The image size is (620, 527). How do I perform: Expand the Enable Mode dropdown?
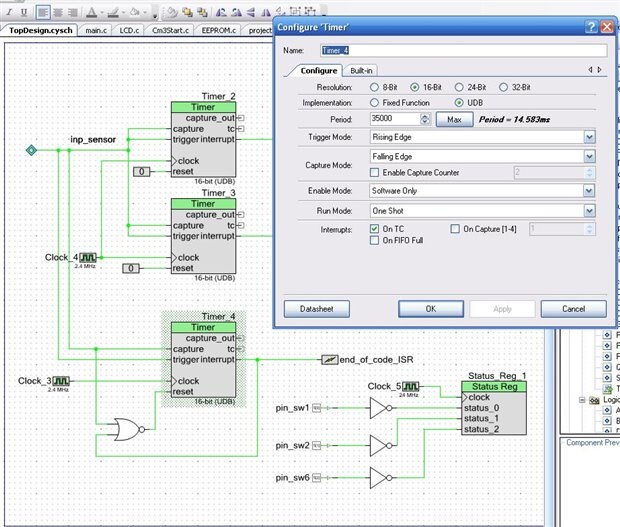pos(588,190)
